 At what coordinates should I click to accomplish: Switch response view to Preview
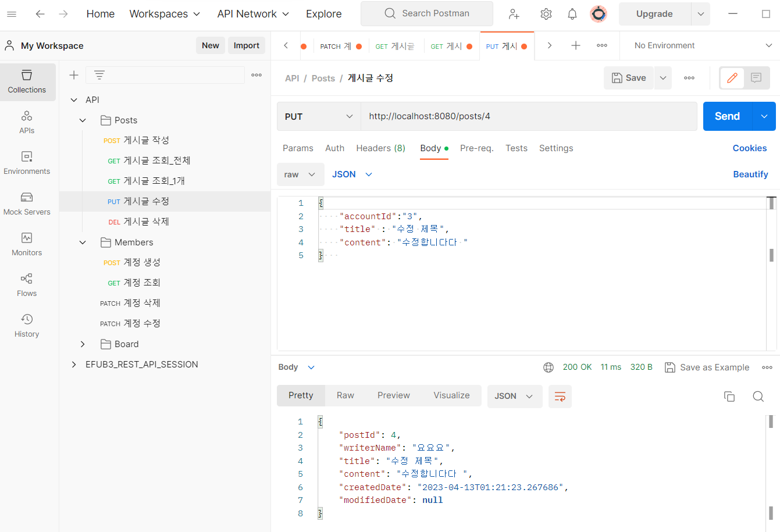[x=394, y=395]
